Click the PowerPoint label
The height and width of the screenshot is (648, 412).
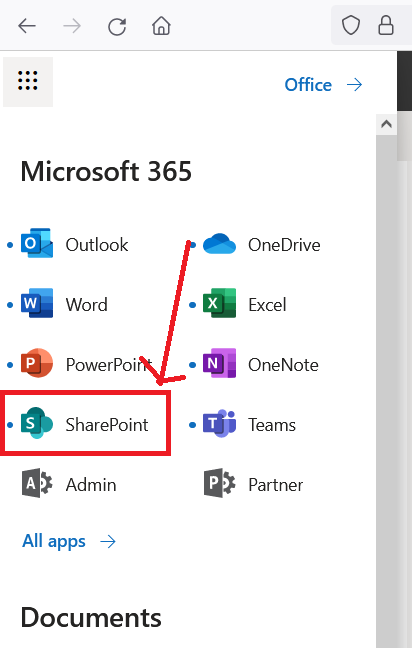point(109,364)
